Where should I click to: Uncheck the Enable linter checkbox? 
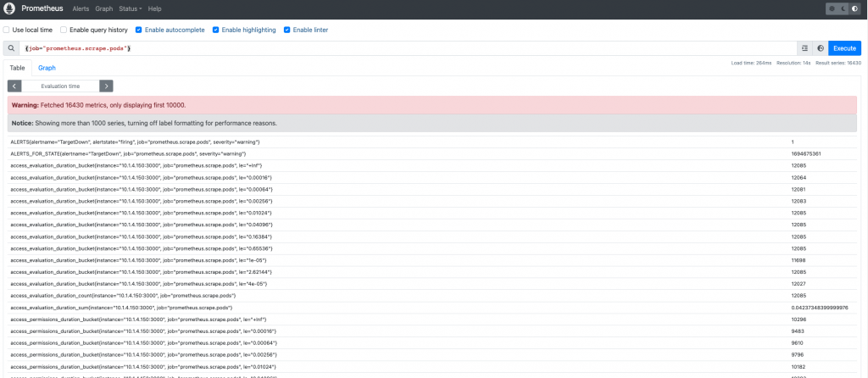click(287, 30)
